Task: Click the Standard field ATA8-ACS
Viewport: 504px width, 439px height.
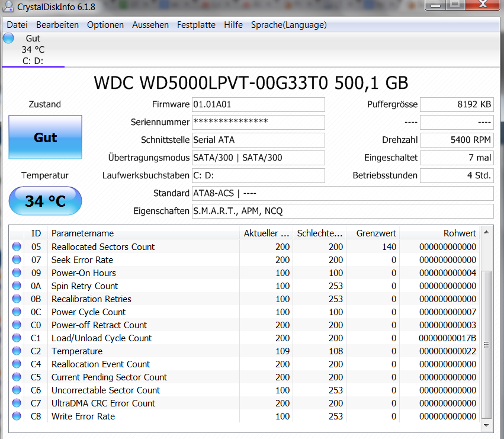Action: pyautogui.click(x=343, y=193)
